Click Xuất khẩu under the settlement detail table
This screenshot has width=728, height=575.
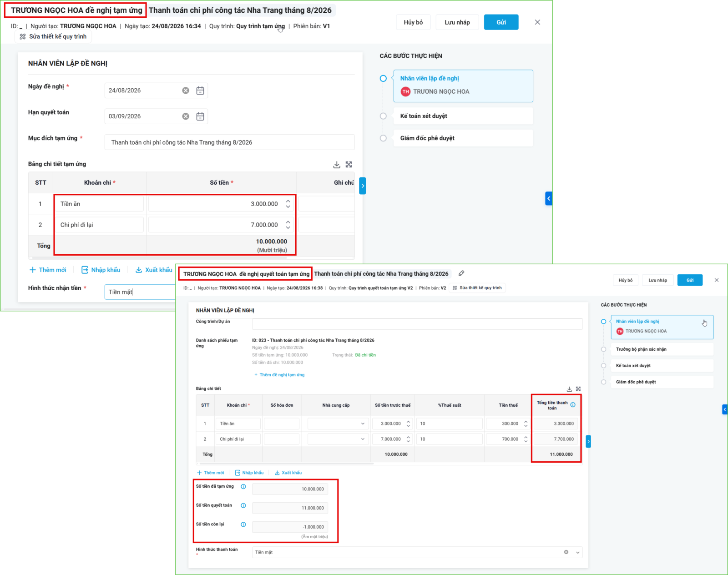288,473
